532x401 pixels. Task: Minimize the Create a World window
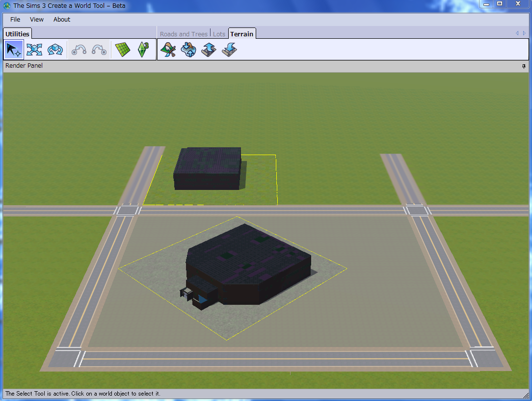click(x=486, y=4)
